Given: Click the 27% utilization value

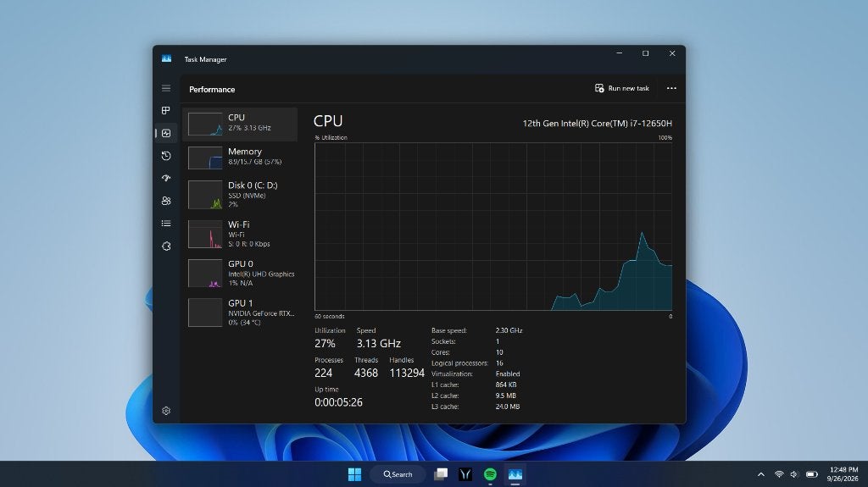Looking at the screenshot, I should [x=325, y=344].
